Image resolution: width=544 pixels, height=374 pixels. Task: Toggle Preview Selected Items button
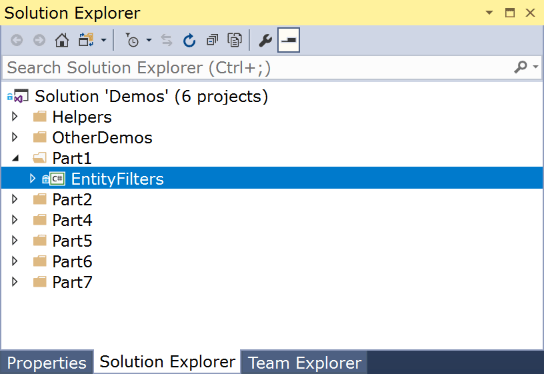(289, 41)
